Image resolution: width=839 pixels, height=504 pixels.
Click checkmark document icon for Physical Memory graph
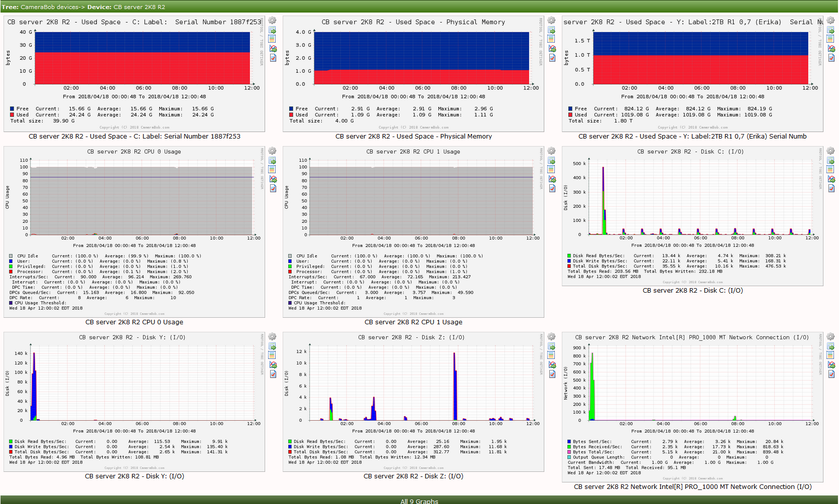552,58
